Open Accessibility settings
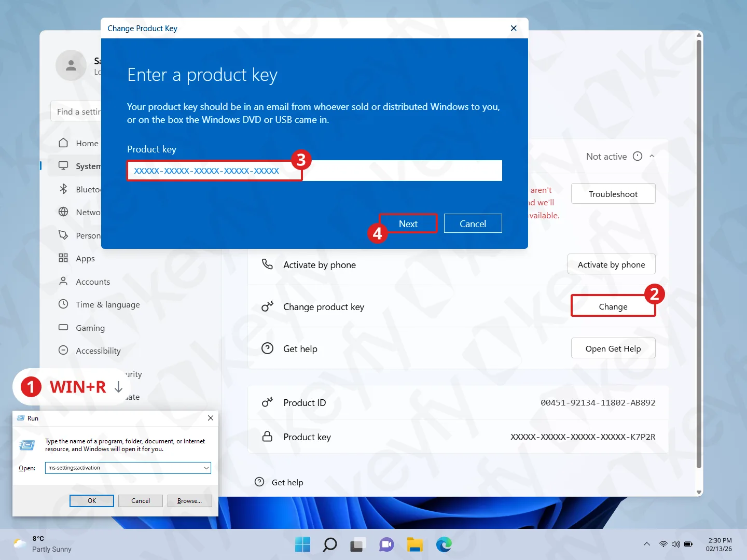747x560 pixels. pyautogui.click(x=89, y=351)
